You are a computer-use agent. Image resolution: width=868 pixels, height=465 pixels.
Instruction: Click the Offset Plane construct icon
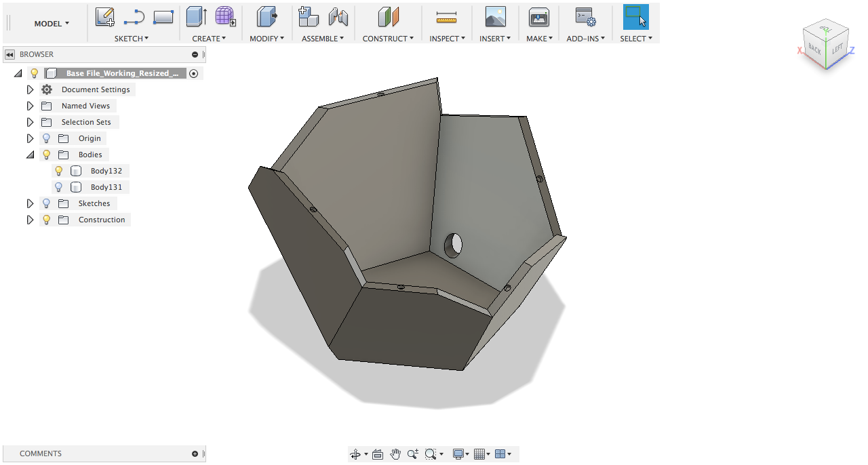pyautogui.click(x=388, y=16)
